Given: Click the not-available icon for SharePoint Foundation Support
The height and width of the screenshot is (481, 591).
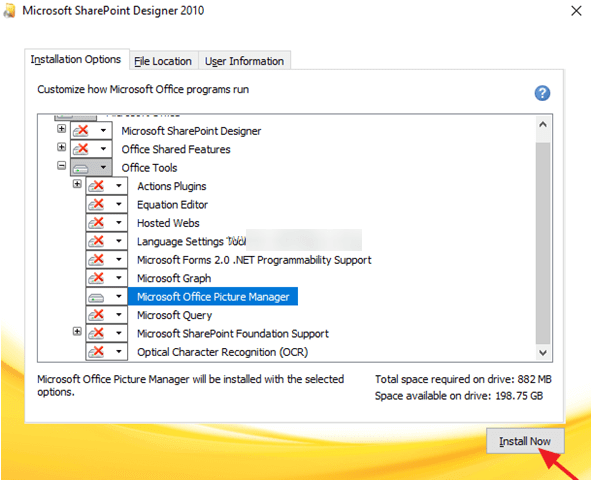Looking at the screenshot, I should pyautogui.click(x=96, y=333).
